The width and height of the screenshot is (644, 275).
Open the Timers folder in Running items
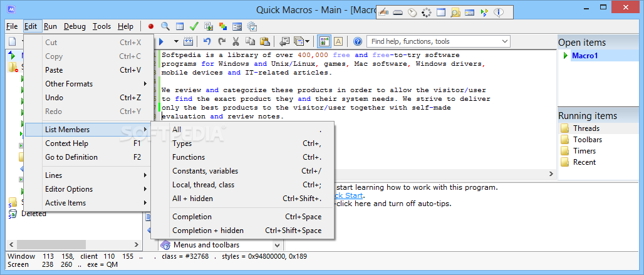pos(584,151)
